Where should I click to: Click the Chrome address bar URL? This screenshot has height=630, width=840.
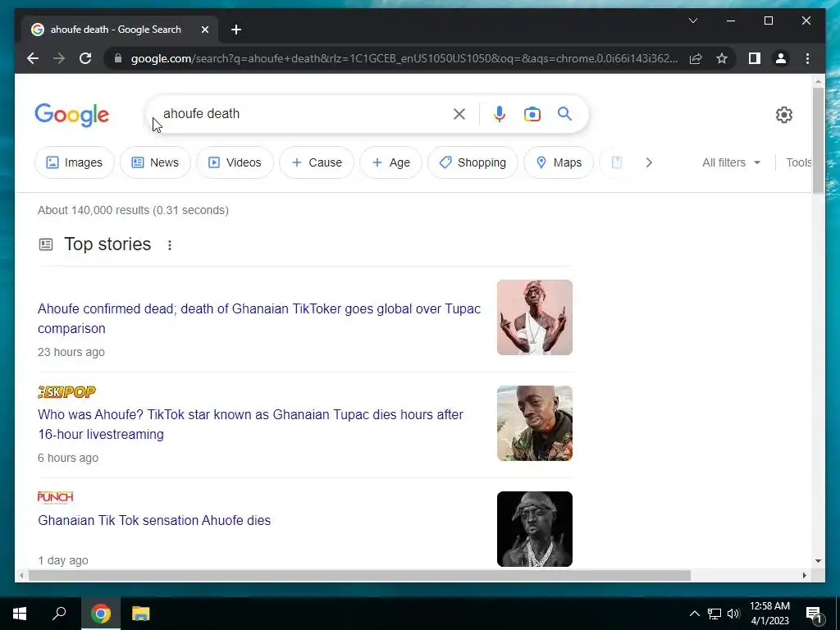point(404,58)
